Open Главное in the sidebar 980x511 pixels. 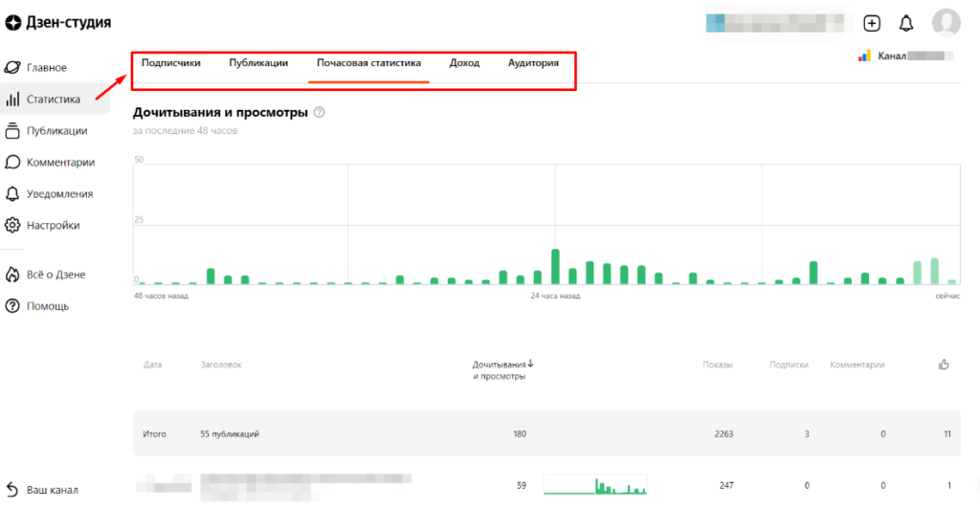point(46,68)
